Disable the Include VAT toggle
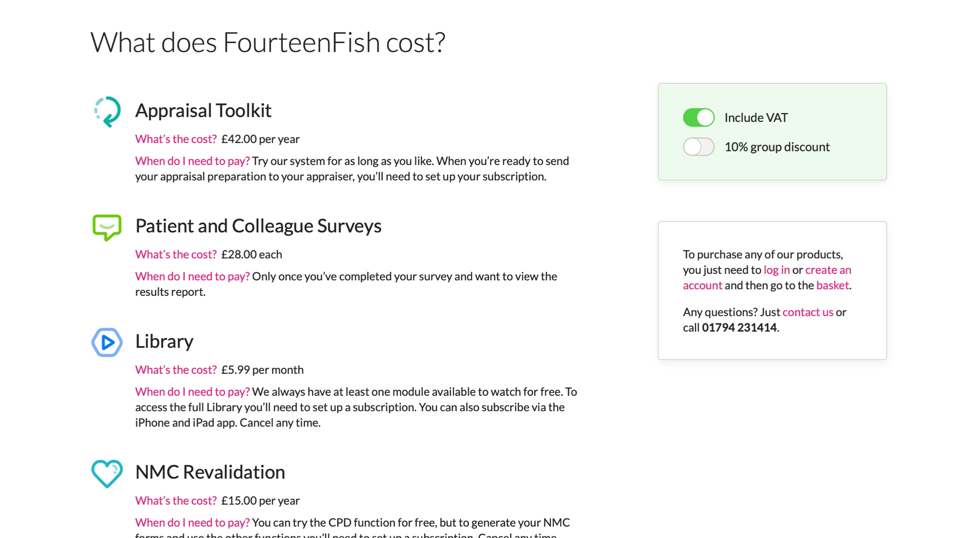The width and height of the screenshot is (980, 538). pos(699,118)
